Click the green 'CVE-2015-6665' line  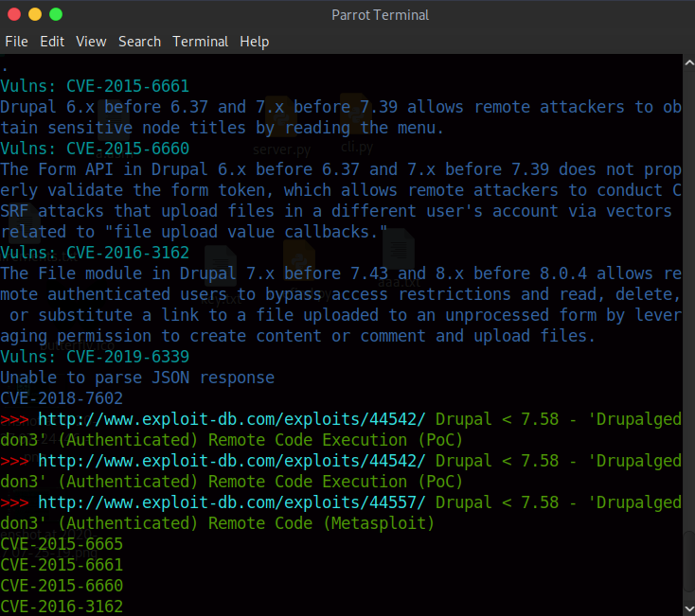62,544
